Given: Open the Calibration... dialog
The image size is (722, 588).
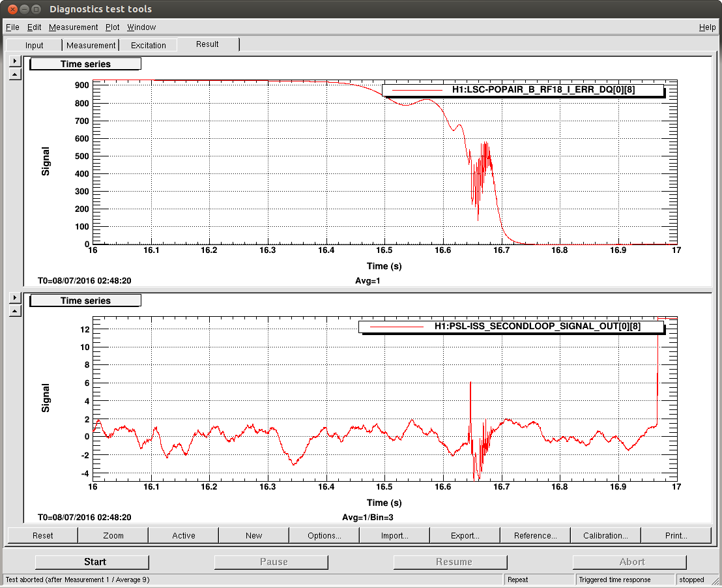Looking at the screenshot, I should tap(605, 535).
